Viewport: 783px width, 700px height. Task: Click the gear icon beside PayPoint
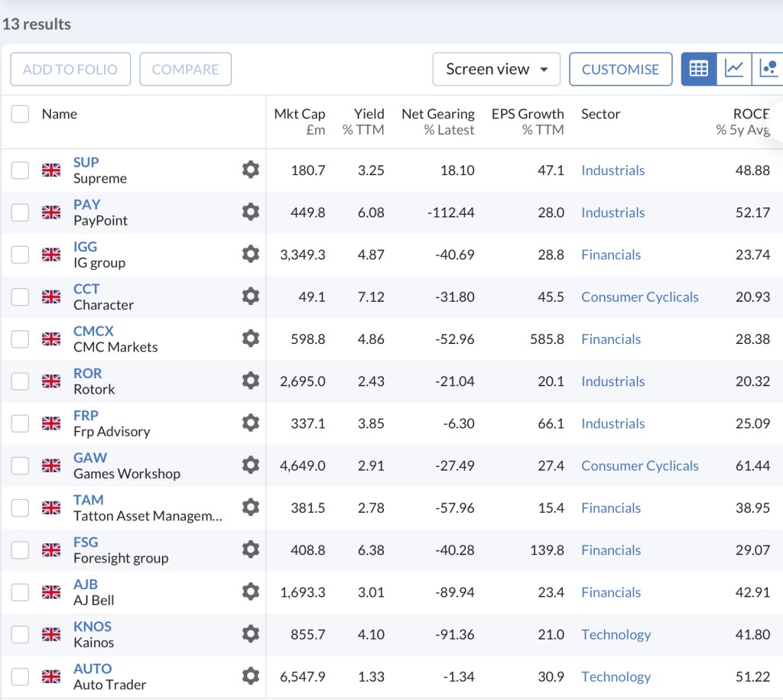tap(251, 212)
